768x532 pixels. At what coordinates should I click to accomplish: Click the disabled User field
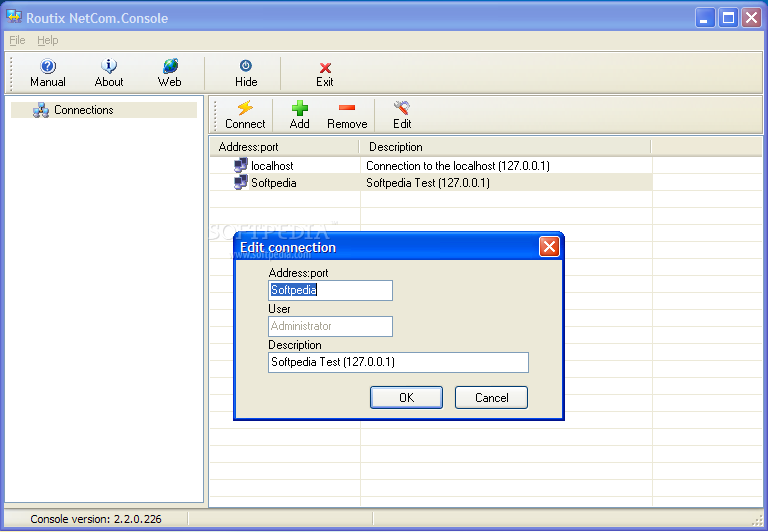point(331,326)
